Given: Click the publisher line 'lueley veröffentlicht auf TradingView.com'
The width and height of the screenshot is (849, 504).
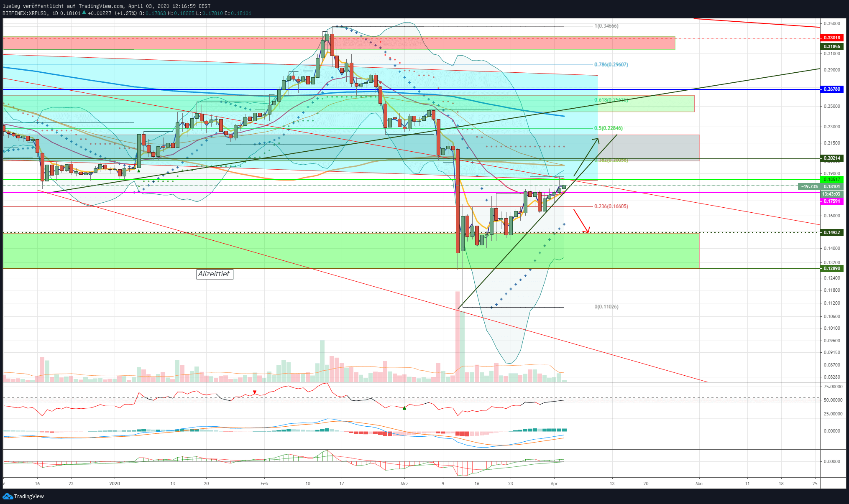Looking at the screenshot, I should pyautogui.click(x=63, y=6).
